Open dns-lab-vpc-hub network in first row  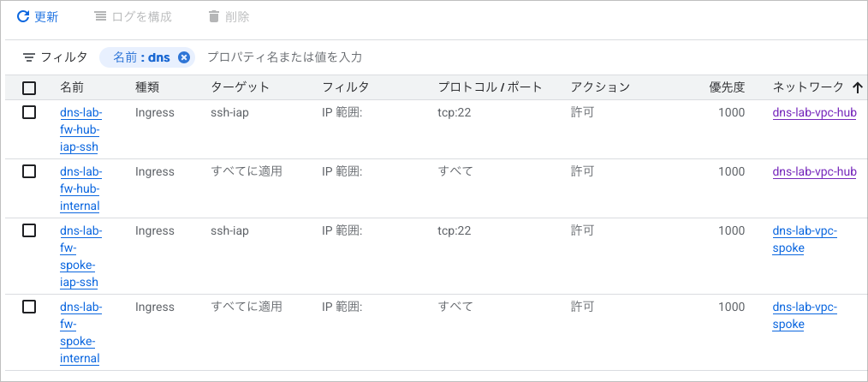tap(813, 112)
